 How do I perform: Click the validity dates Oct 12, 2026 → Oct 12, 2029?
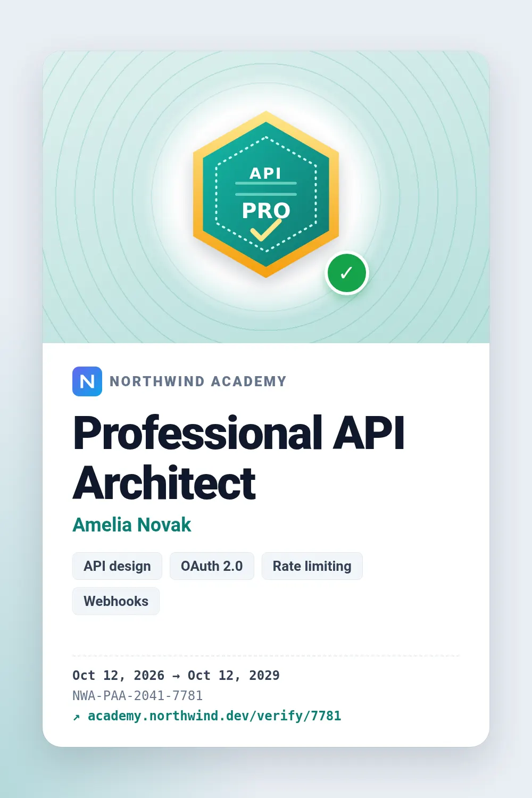coord(176,675)
